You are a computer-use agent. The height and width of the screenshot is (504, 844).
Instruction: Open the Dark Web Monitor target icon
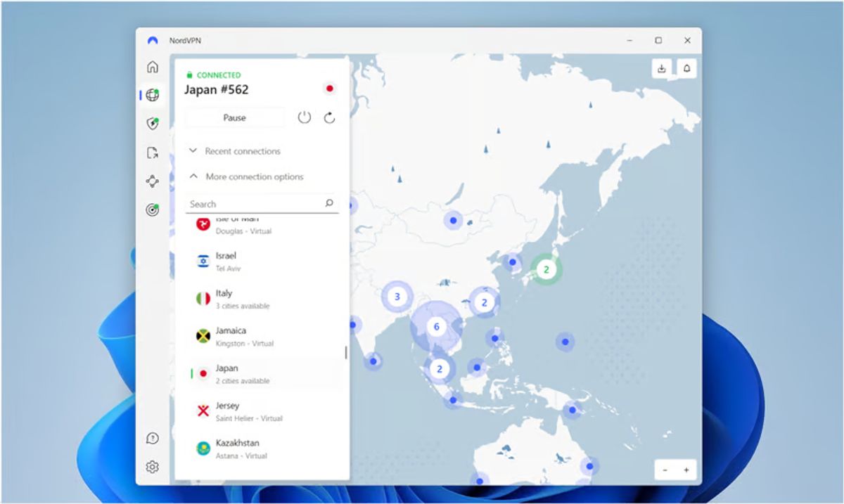tap(153, 209)
